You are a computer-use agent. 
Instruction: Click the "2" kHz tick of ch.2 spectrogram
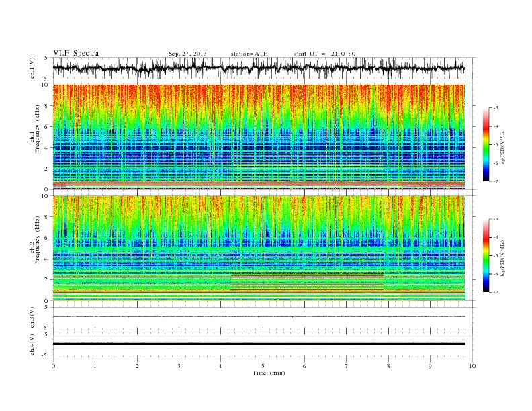[47, 280]
